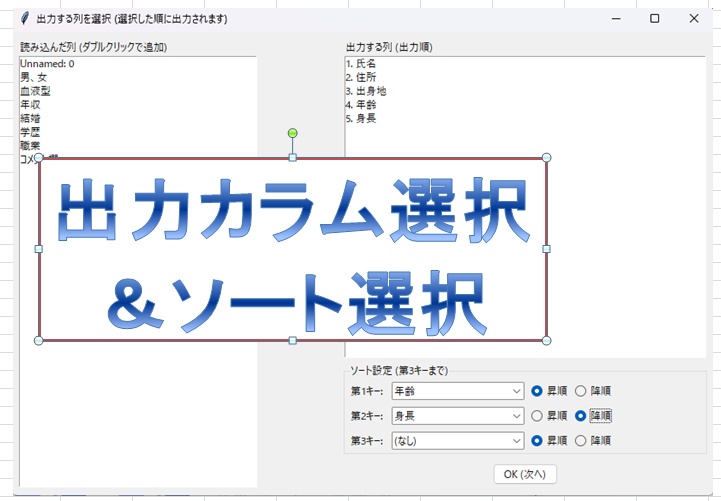The width and height of the screenshot is (721, 501).
Task: Select '結婚' in loaded columns list
Action: [30, 118]
